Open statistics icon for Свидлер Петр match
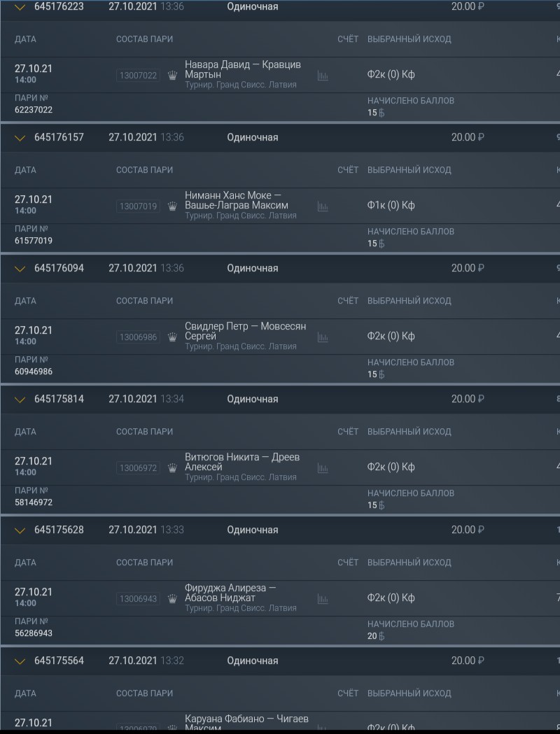560x734 pixels. click(323, 337)
